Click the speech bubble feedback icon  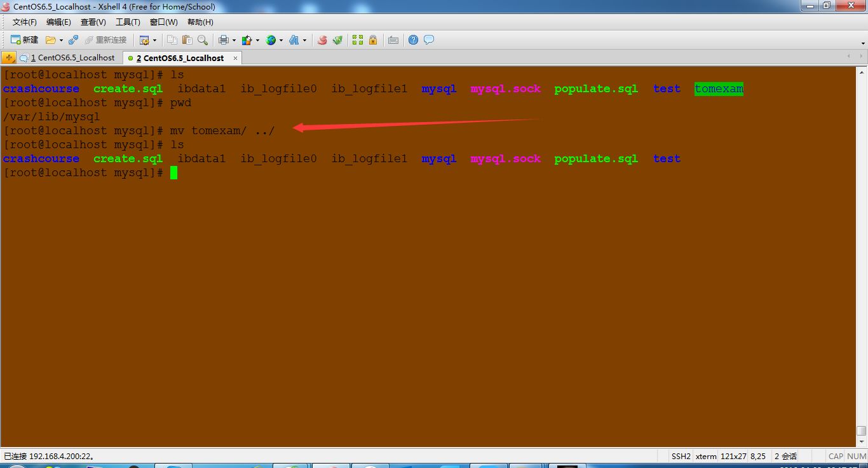coord(429,40)
